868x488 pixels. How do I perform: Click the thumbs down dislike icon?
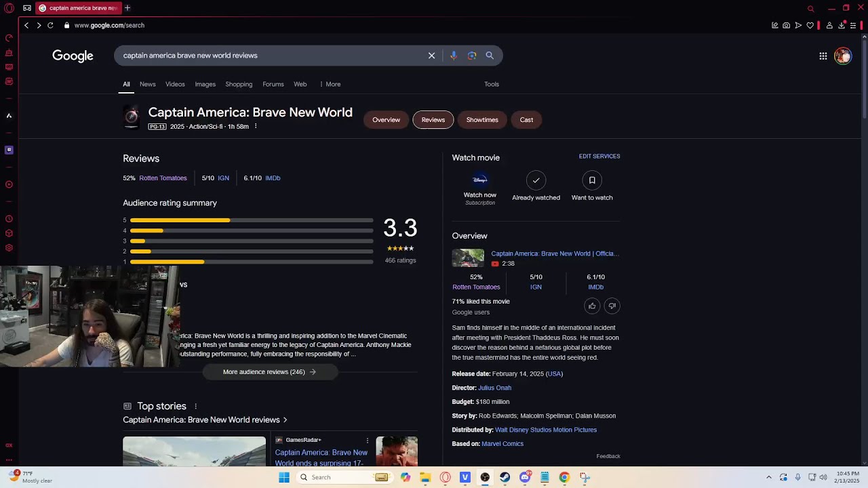(612, 306)
